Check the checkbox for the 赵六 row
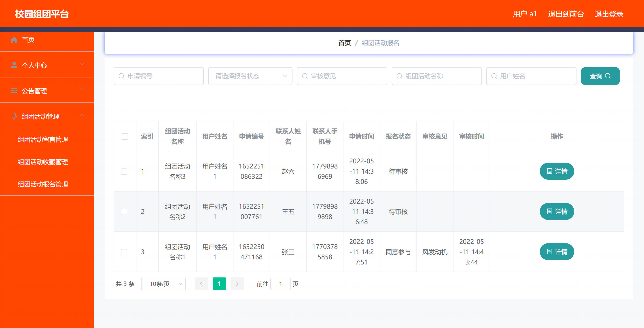 (124, 171)
